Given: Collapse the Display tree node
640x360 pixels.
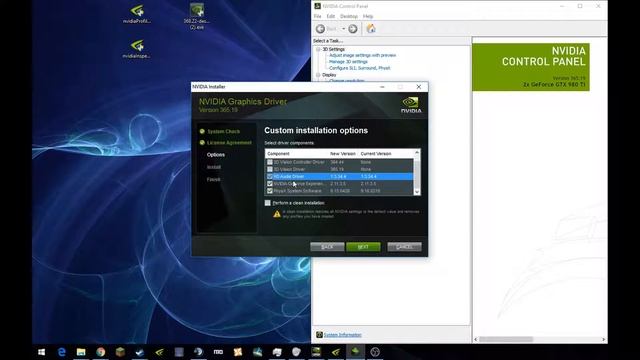Looking at the screenshot, I should point(318,75).
